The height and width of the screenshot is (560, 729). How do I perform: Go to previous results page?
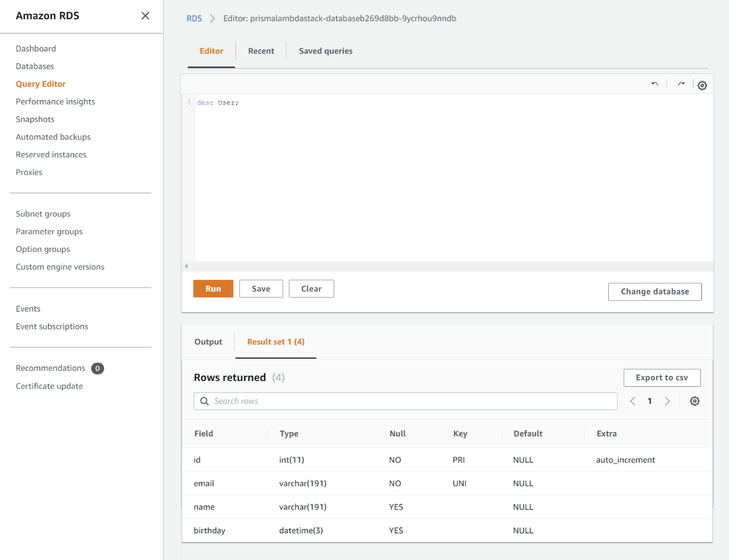[x=633, y=401]
